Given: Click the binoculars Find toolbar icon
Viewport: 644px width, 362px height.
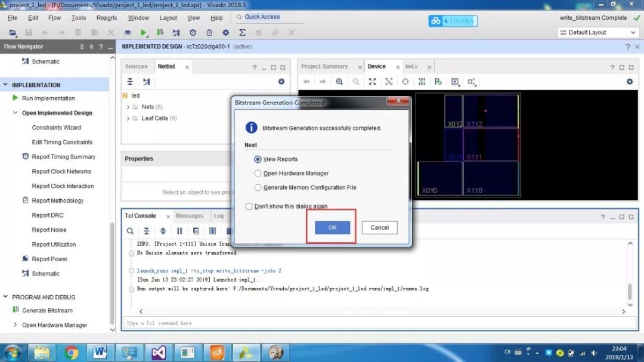Looking at the screenshot, I should [128, 32].
